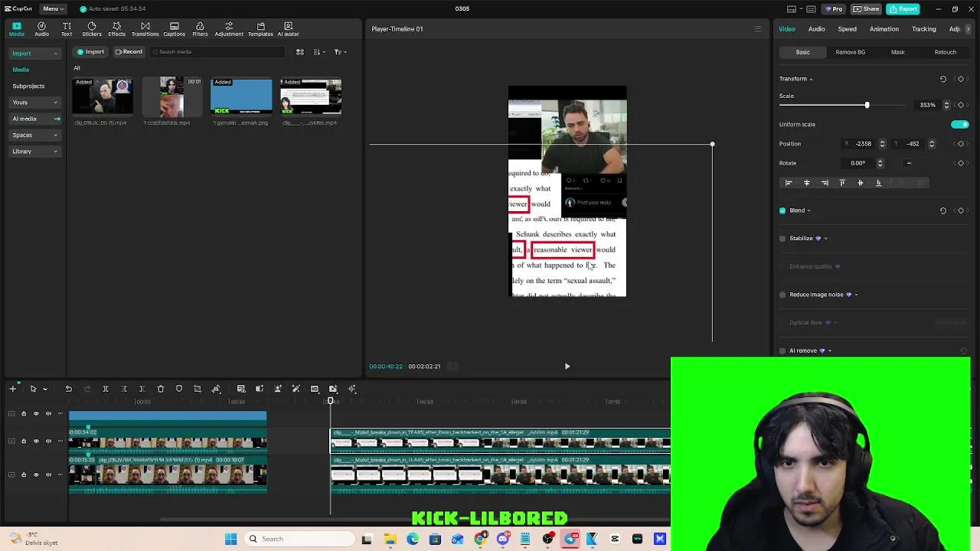The width and height of the screenshot is (980, 551).
Task: Open File Explorer from the Windows taskbar
Action: [x=390, y=539]
